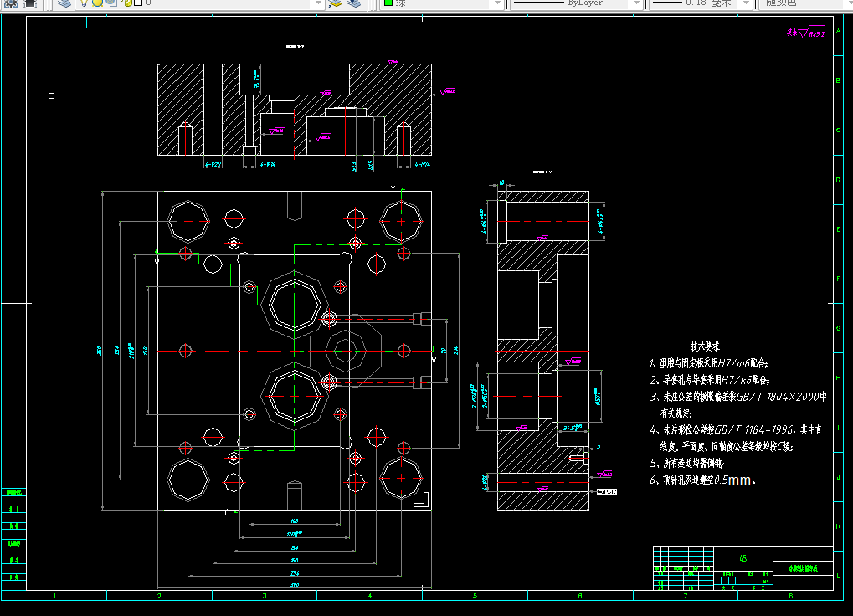Viewport: 853px width, 616px height.
Task: Expand the color control dropdown arrow
Action: 496,3
